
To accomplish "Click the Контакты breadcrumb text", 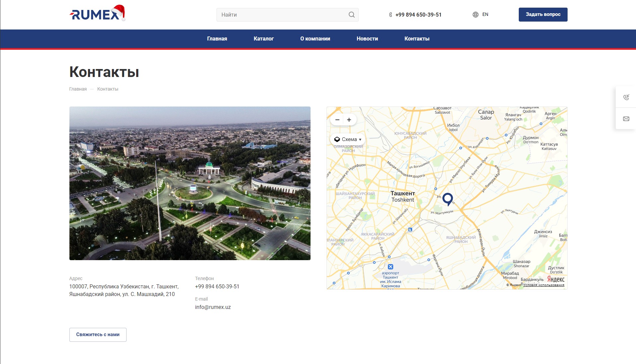I will point(108,89).
